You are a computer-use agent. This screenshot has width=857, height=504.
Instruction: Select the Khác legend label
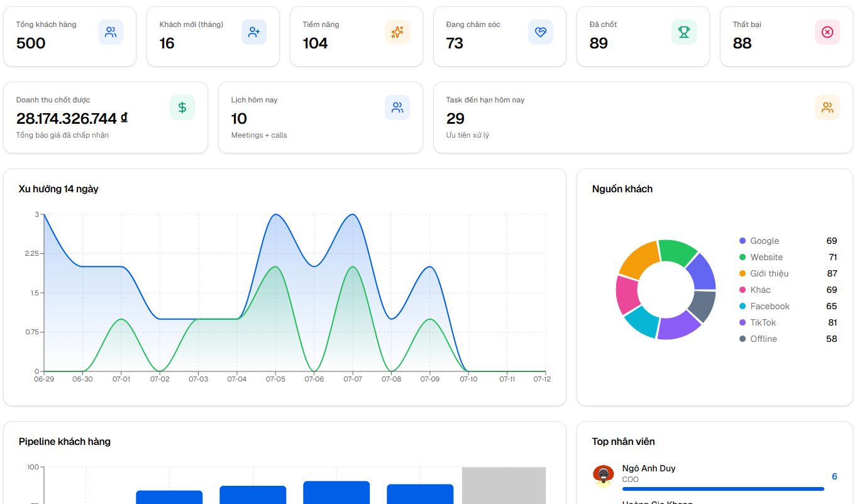click(x=760, y=290)
